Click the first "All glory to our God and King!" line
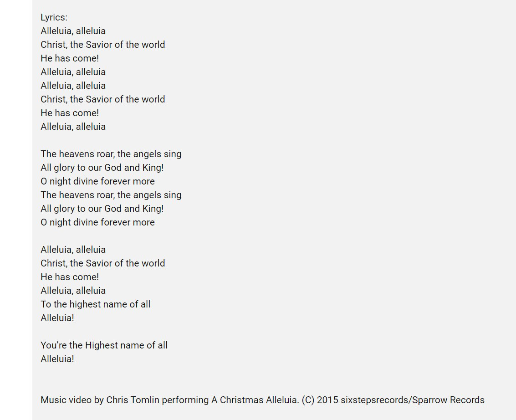 [102, 168]
